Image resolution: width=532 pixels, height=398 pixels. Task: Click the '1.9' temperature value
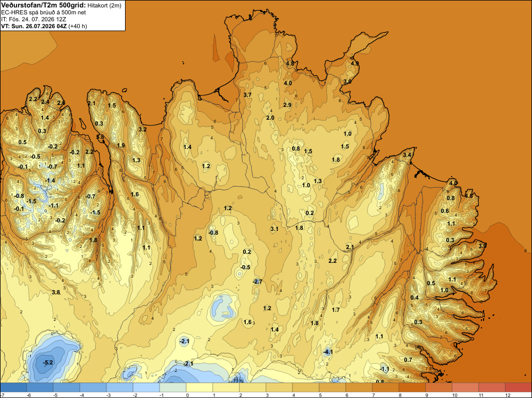pyautogui.click(x=121, y=145)
